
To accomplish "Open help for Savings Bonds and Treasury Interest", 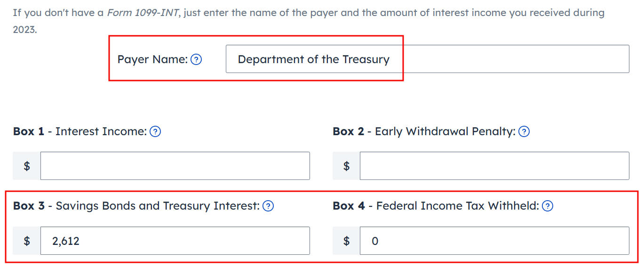I will click(x=268, y=206).
